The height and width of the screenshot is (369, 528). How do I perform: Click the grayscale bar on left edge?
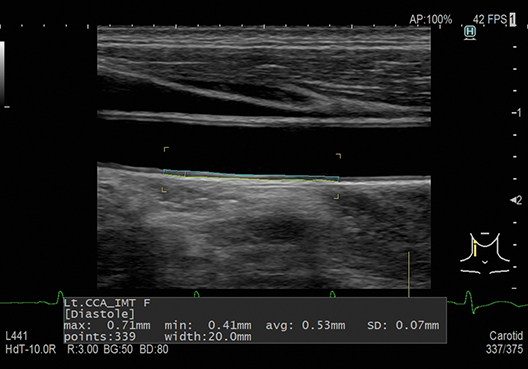pos(2,73)
